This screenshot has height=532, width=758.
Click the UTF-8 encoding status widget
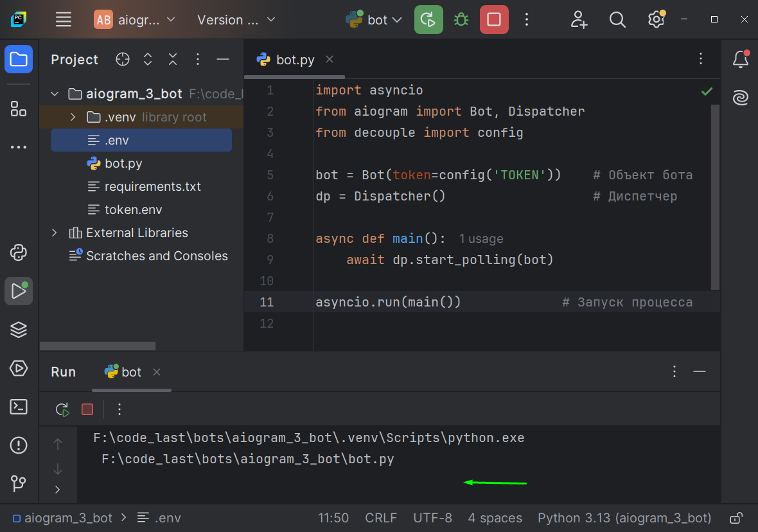click(x=432, y=518)
